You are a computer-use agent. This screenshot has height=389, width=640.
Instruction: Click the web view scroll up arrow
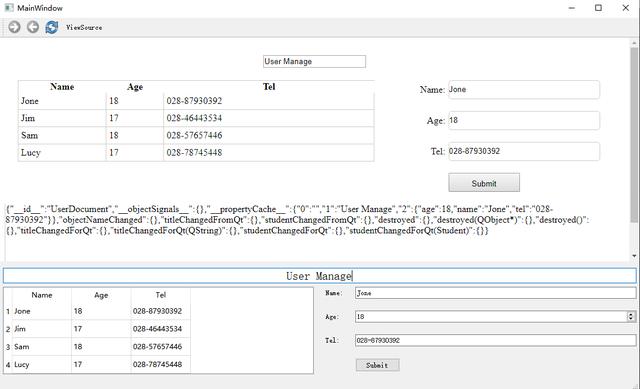(634, 42)
